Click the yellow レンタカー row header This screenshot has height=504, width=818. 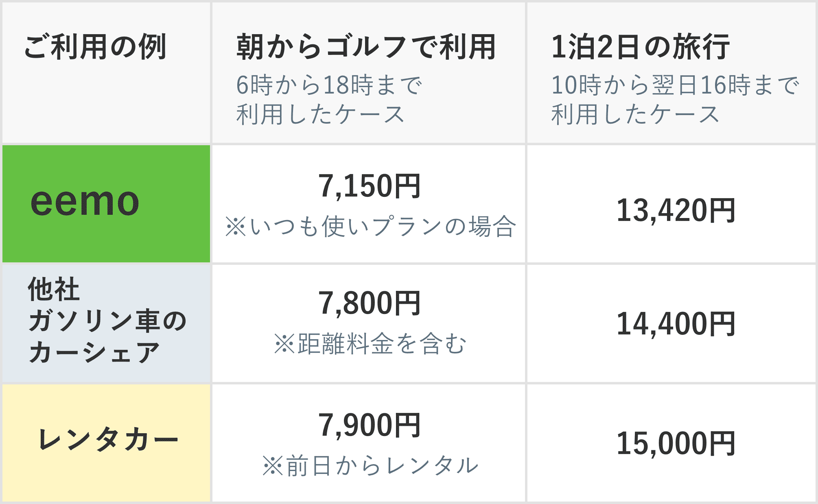(x=106, y=443)
